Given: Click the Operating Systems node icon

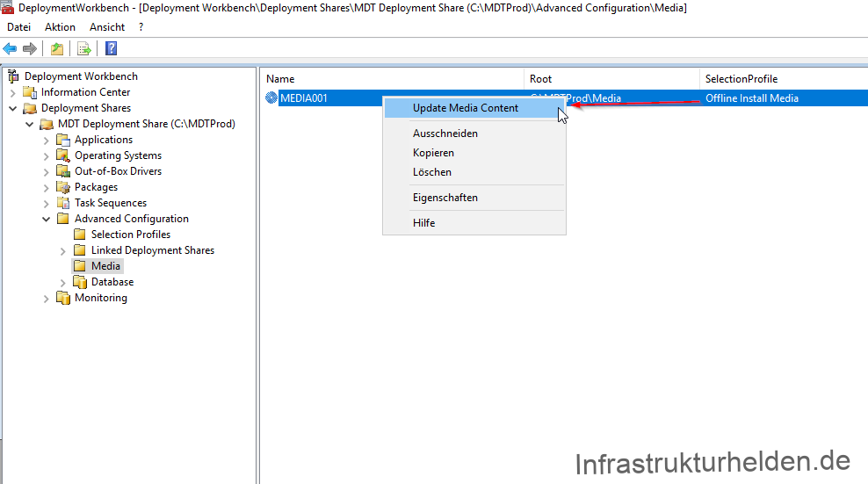Looking at the screenshot, I should tap(63, 155).
